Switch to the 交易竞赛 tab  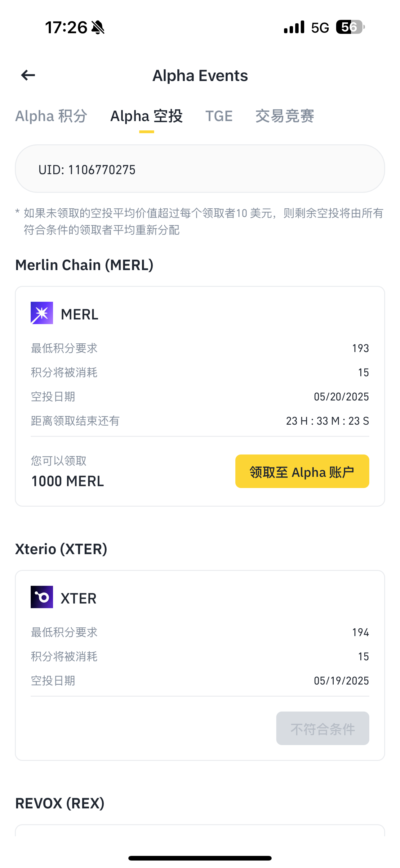coord(285,116)
